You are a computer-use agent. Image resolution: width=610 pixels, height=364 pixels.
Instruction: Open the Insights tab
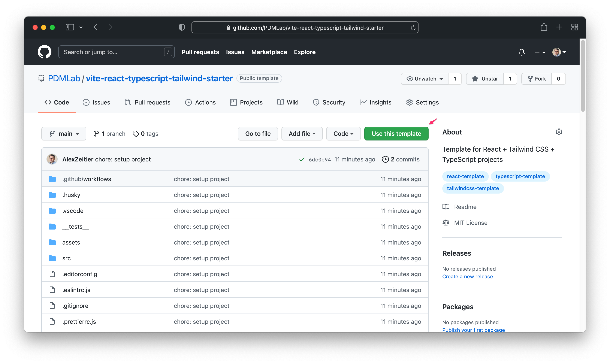375,102
